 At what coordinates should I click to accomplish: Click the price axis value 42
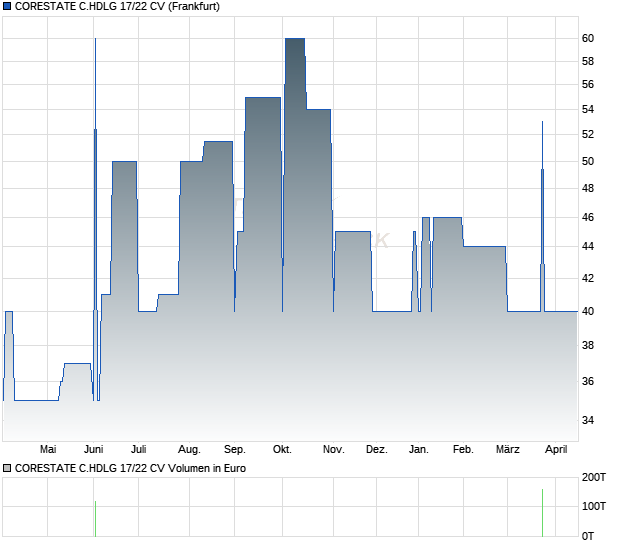pyautogui.click(x=588, y=278)
